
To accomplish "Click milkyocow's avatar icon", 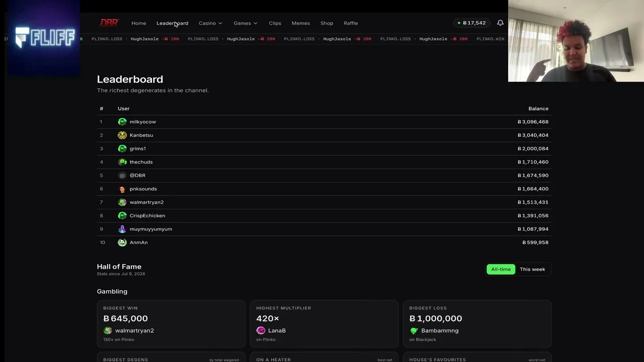I will [x=122, y=122].
